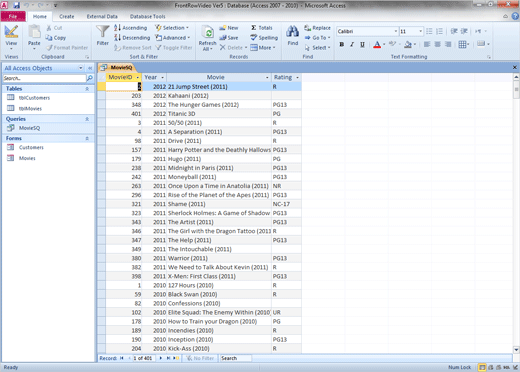This screenshot has height=372, width=520.
Task: Close the MovieSQ datasheet window
Action: point(515,67)
